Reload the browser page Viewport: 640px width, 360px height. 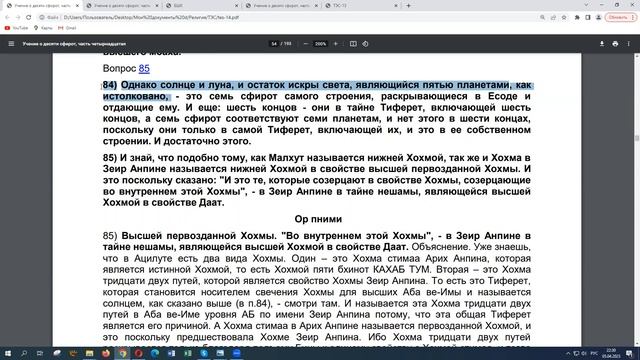coord(29,18)
